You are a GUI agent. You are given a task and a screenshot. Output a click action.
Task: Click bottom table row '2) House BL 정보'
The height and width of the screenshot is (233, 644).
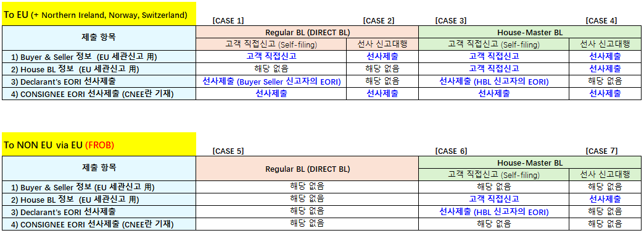tap(99, 199)
